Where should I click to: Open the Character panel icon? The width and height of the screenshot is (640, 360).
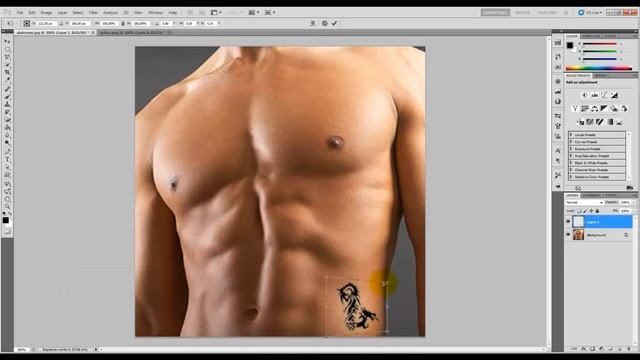(558, 151)
